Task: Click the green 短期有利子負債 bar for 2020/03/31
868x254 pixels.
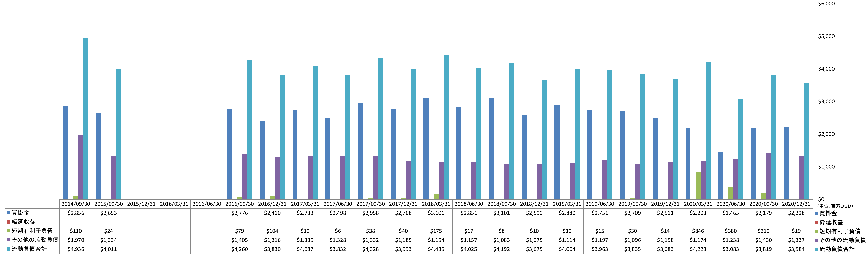Action: (698, 186)
